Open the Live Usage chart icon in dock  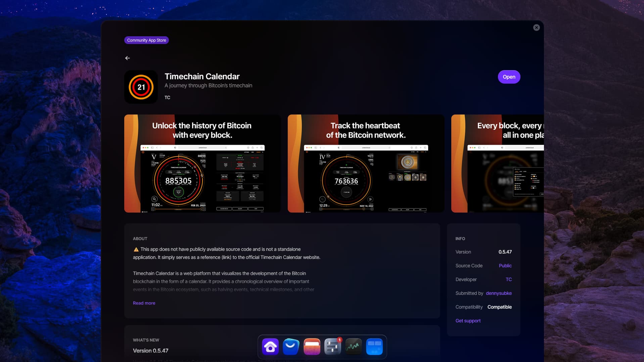(354, 347)
